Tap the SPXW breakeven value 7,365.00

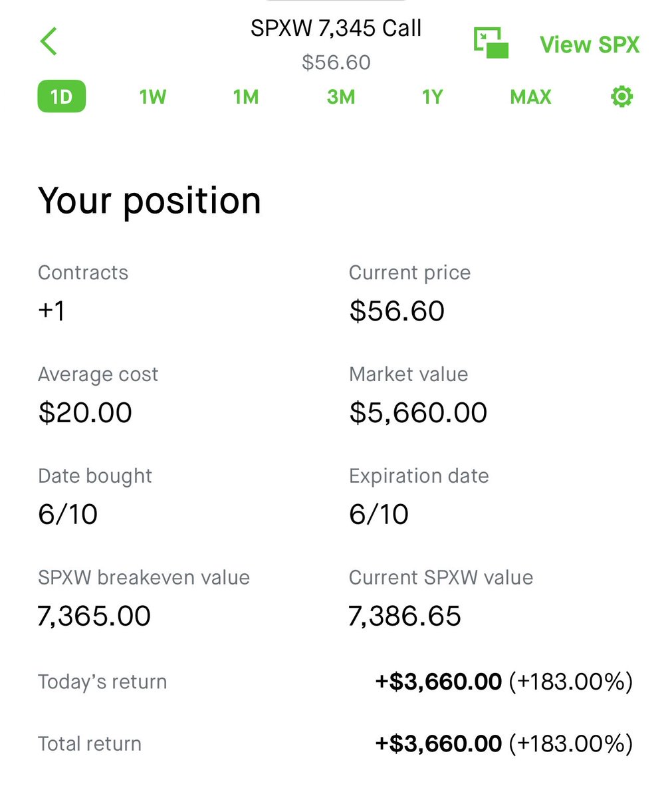94,616
